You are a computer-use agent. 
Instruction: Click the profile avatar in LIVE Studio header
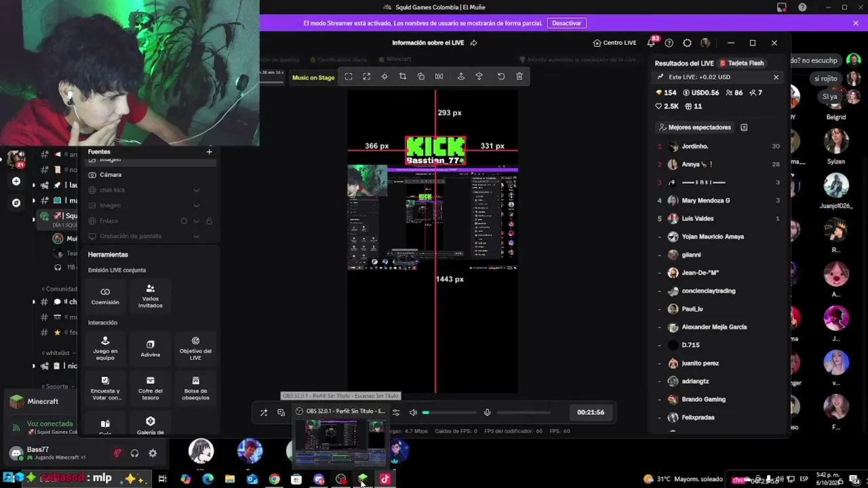(x=705, y=43)
